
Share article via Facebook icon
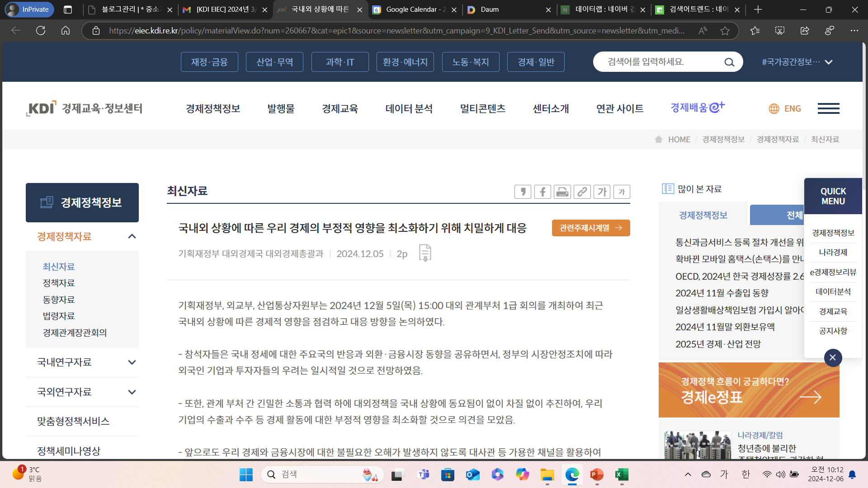542,192
